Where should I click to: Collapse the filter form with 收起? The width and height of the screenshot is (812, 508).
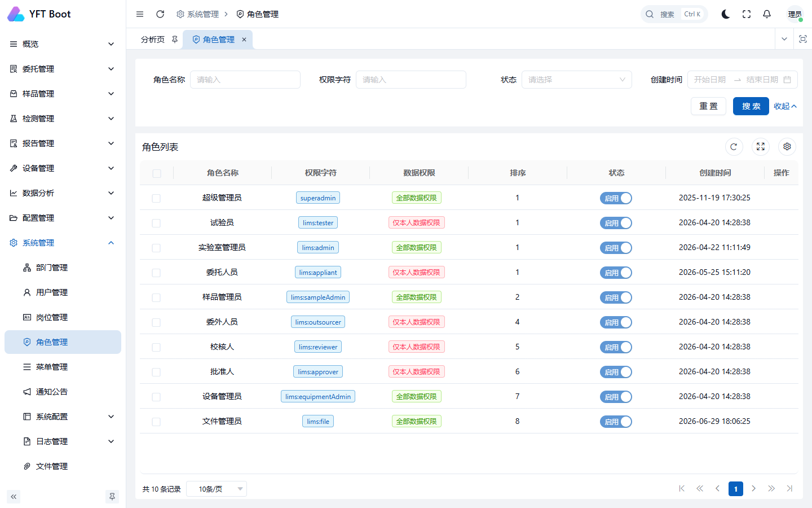click(x=785, y=106)
